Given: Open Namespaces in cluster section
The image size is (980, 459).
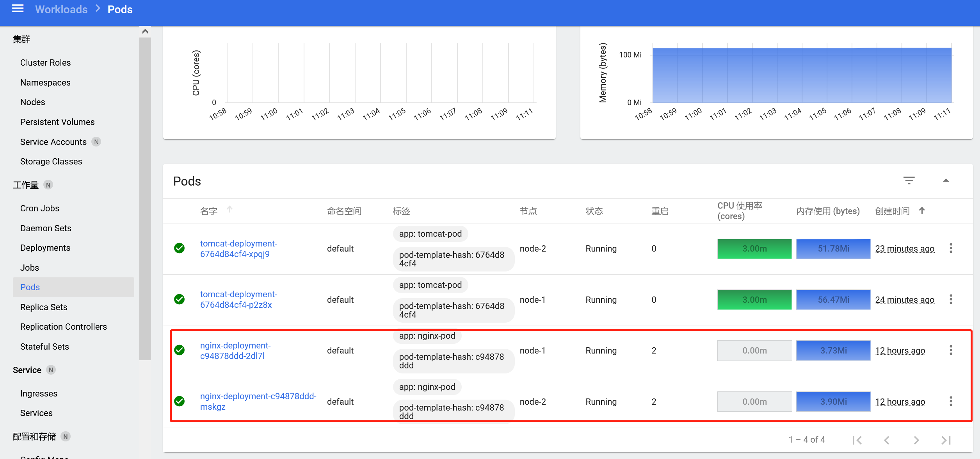Looking at the screenshot, I should 45,82.
